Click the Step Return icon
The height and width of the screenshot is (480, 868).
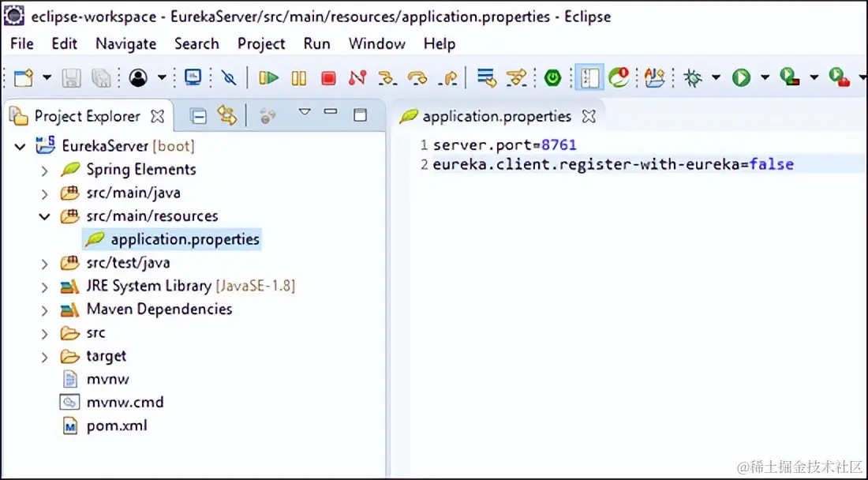click(447, 78)
